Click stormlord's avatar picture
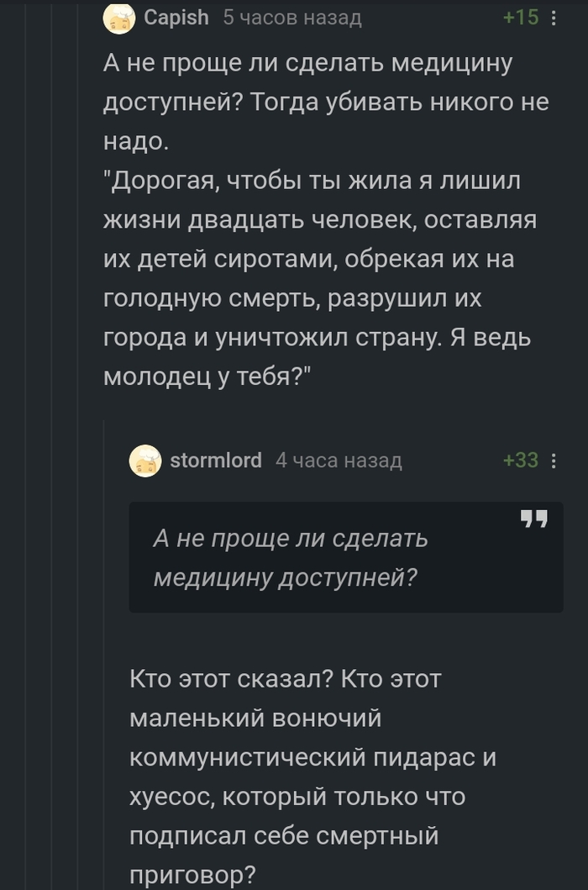This screenshot has height=890, width=588. pyautogui.click(x=144, y=459)
